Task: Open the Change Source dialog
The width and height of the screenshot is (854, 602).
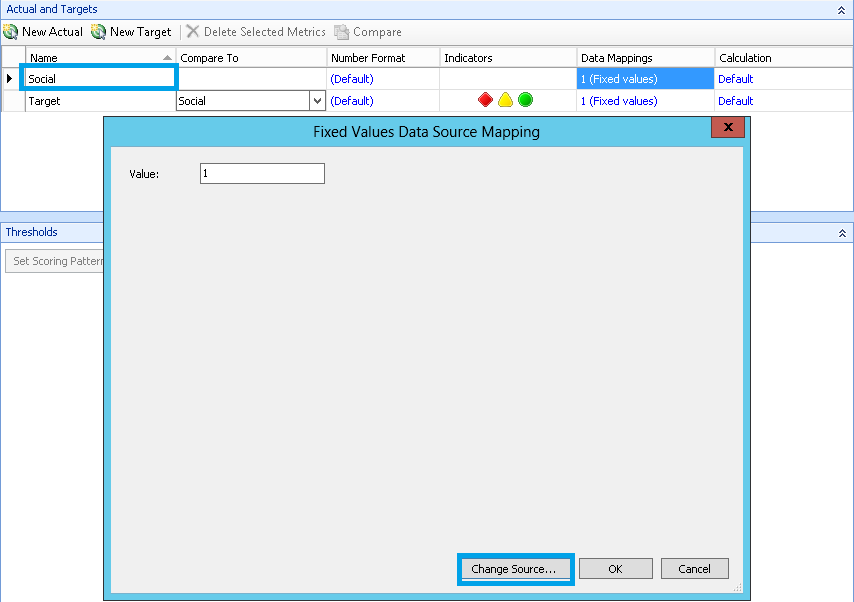Action: [515, 568]
